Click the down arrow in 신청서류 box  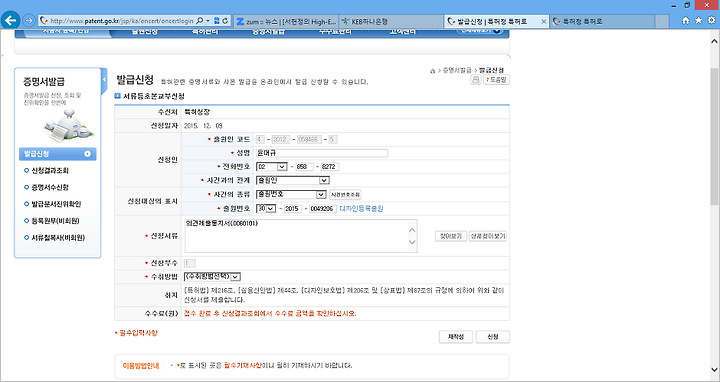412,242
